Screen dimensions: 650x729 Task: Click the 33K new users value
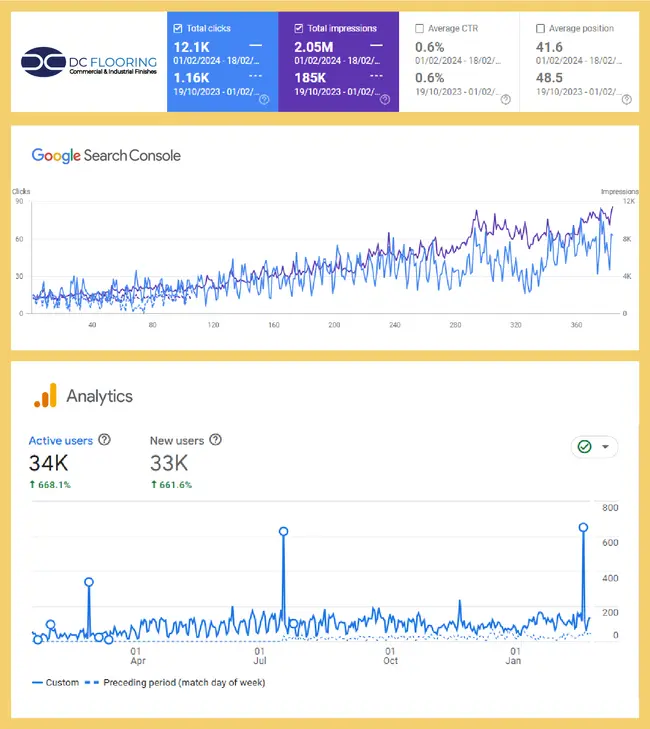click(x=169, y=463)
